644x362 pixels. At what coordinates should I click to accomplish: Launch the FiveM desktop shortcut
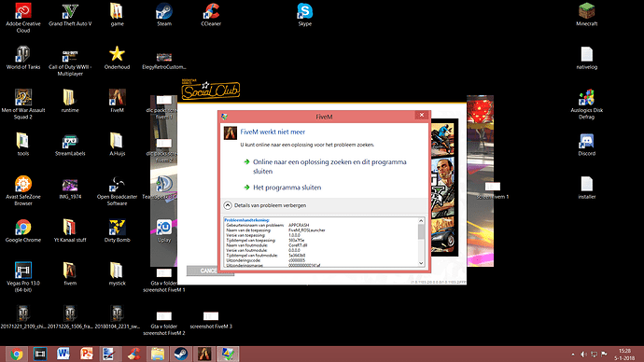pos(117,101)
